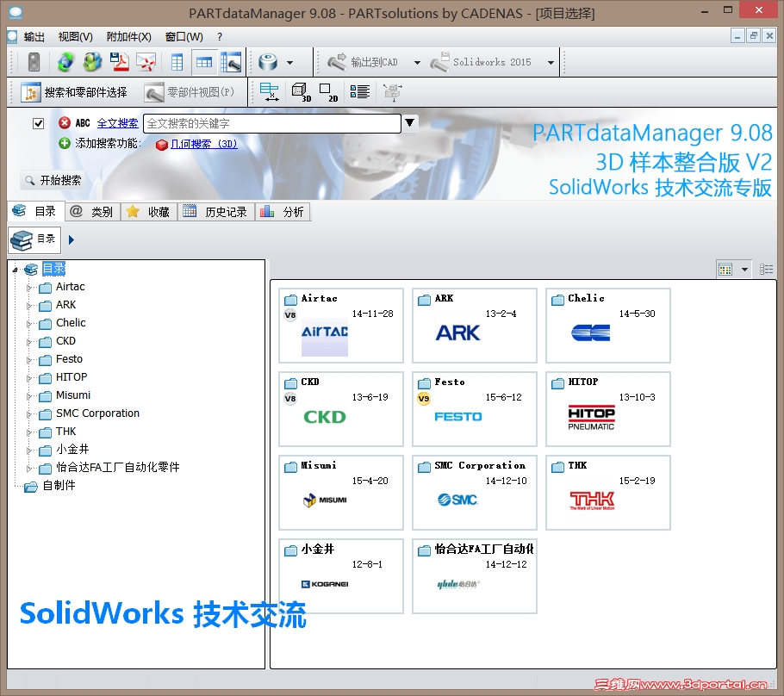Click red X remove search icon
This screenshot has width=784, height=696.
(x=65, y=123)
